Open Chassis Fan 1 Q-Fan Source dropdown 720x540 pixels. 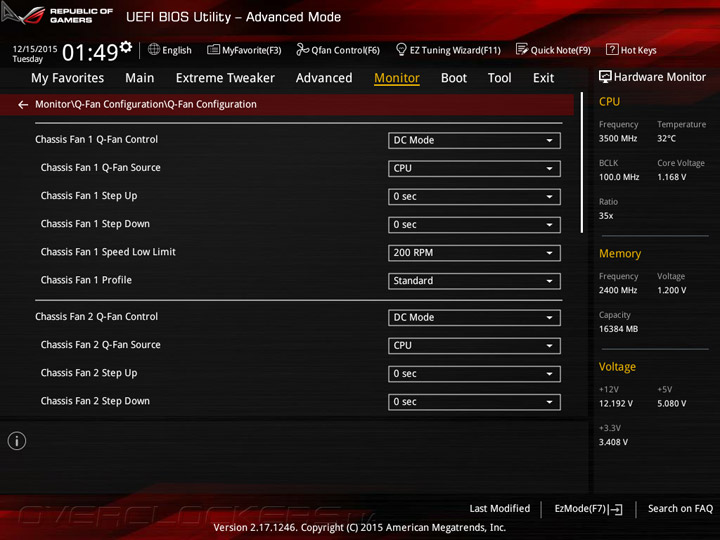(x=474, y=169)
